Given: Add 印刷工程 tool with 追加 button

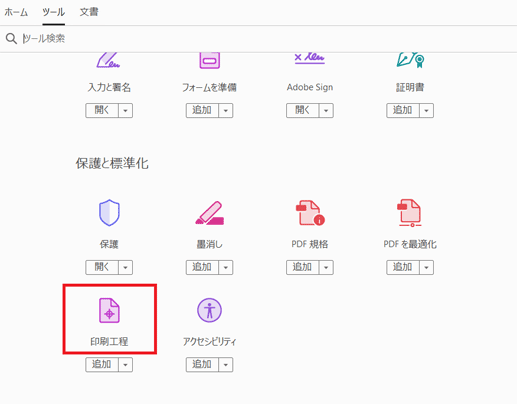Looking at the screenshot, I should tap(102, 365).
